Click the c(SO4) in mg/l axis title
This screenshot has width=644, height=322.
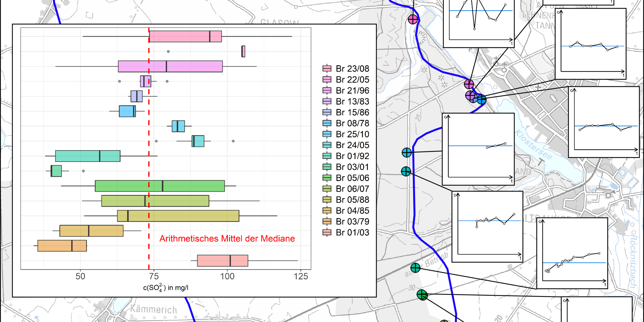click(166, 288)
